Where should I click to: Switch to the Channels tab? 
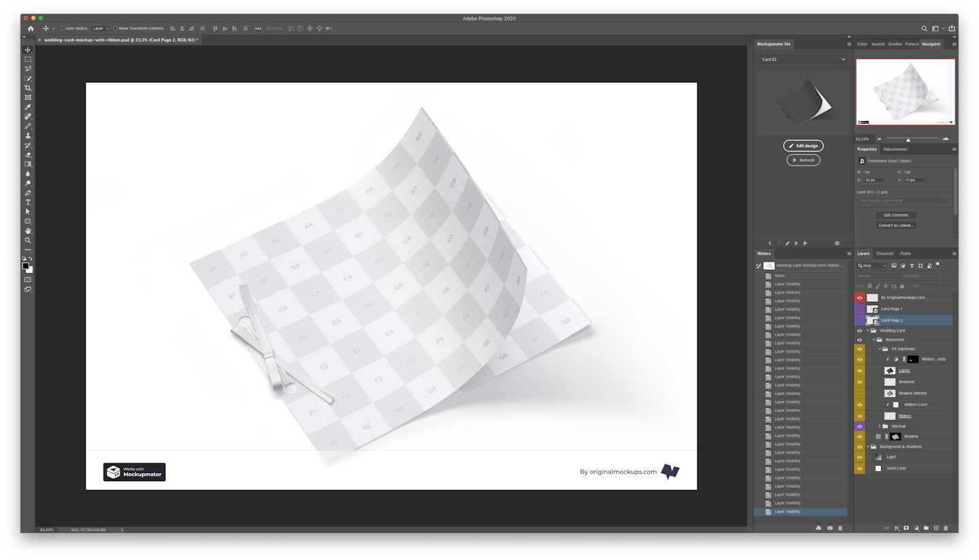click(884, 253)
